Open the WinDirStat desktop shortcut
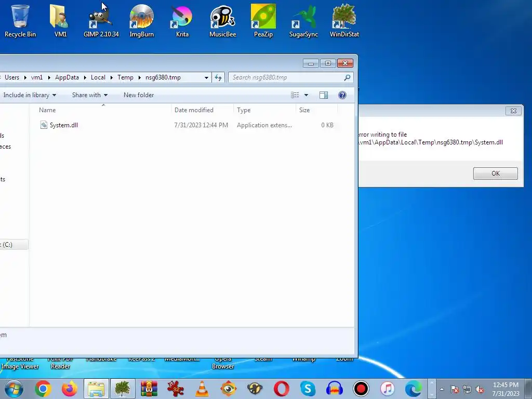532x399 pixels. 344,21
